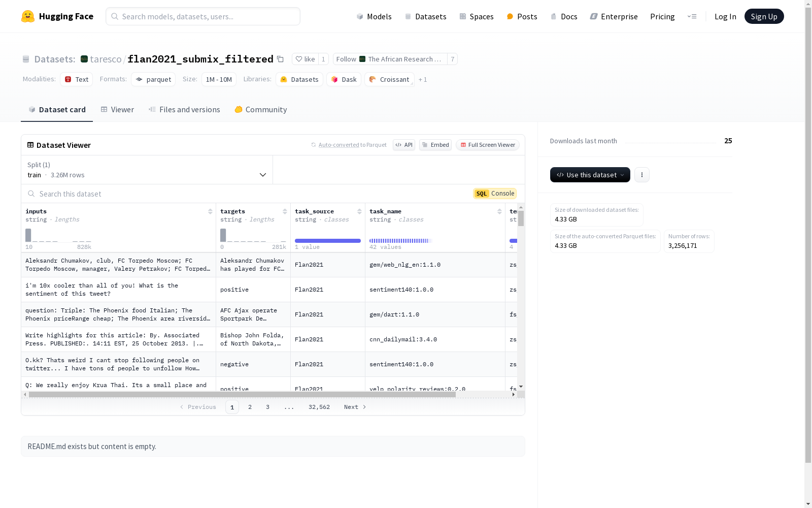Open the Dask library tag

click(x=344, y=79)
